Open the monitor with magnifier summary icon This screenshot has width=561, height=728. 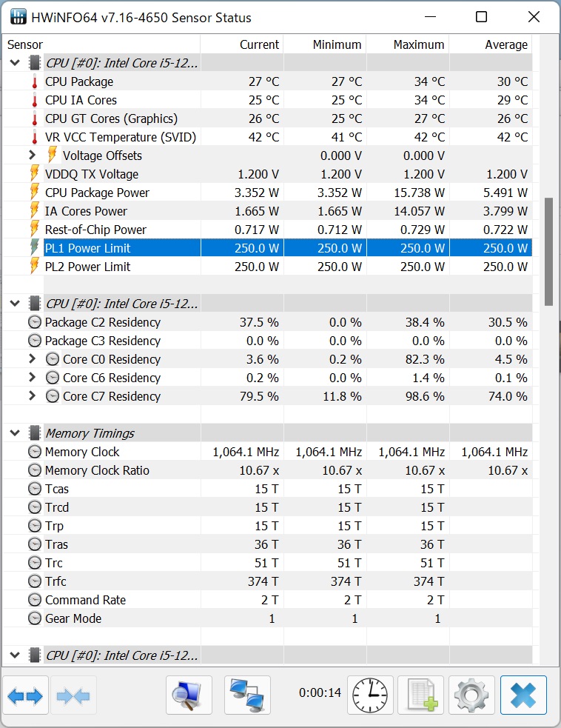[x=189, y=695]
